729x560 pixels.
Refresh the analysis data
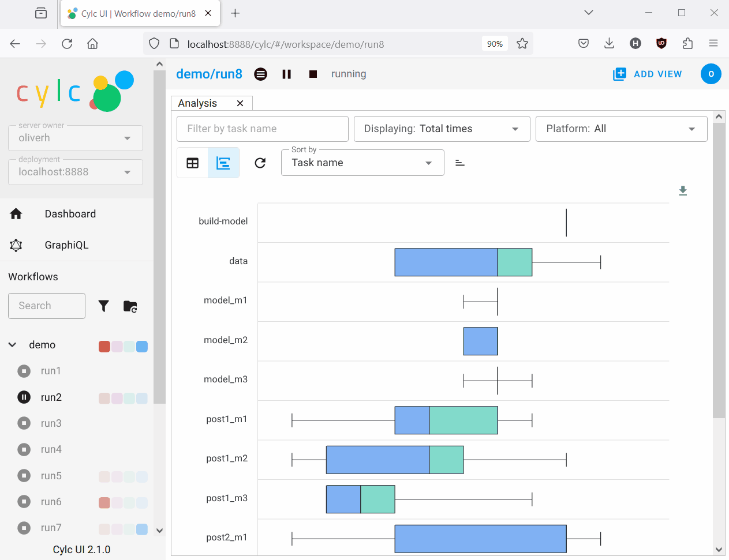[260, 163]
